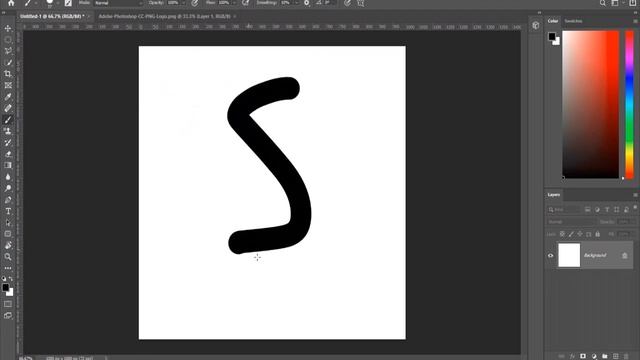Select the Lasso tool
This screenshot has height=360, width=640.
point(8,51)
